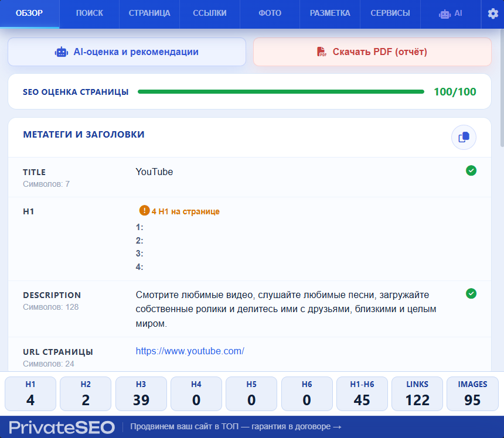
Task: Click the YouTube title text
Action: pos(154,172)
